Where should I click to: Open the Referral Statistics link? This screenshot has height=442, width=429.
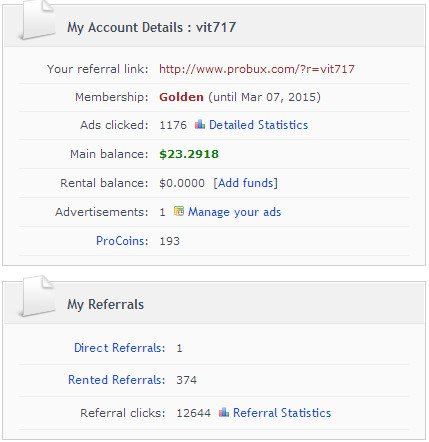(282, 413)
